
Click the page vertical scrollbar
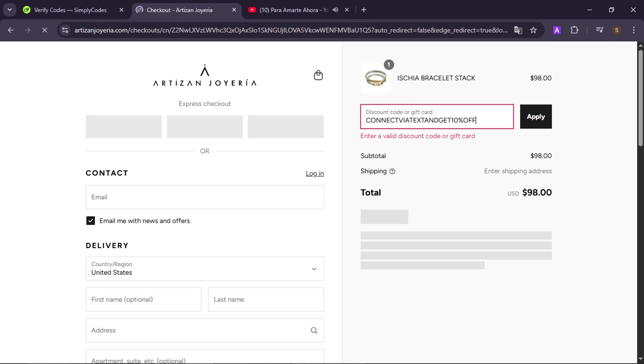click(x=640, y=98)
